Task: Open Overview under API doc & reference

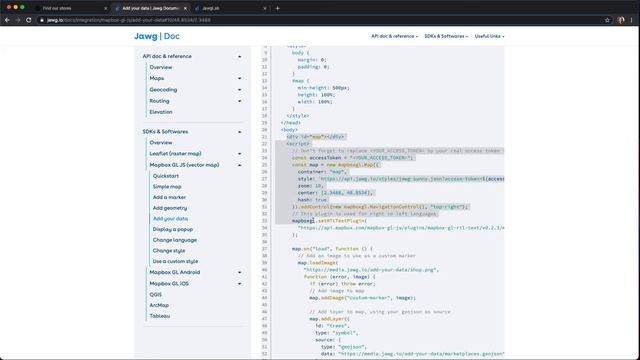Action: point(161,67)
